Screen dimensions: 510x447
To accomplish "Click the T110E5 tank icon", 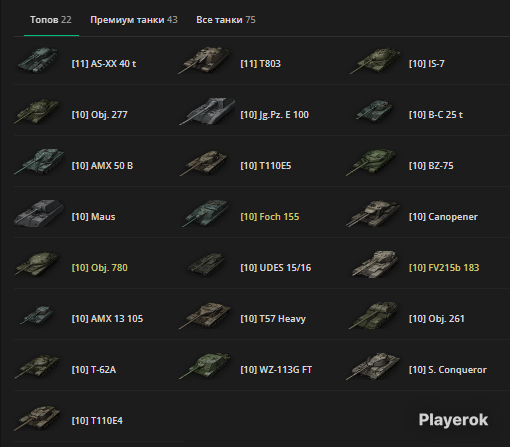I will (204, 163).
